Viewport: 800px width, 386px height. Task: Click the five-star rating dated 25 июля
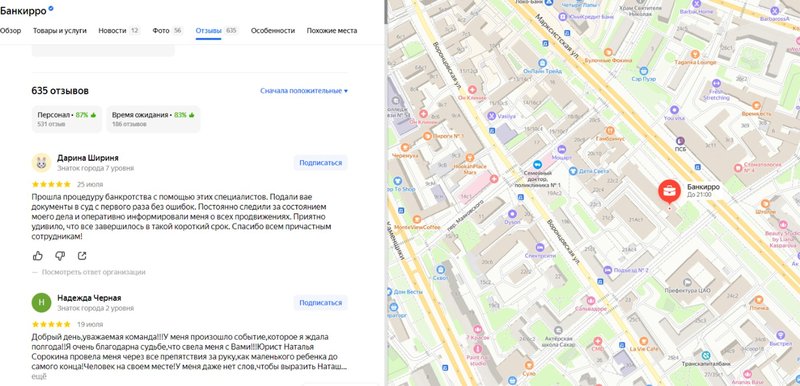click(51, 184)
